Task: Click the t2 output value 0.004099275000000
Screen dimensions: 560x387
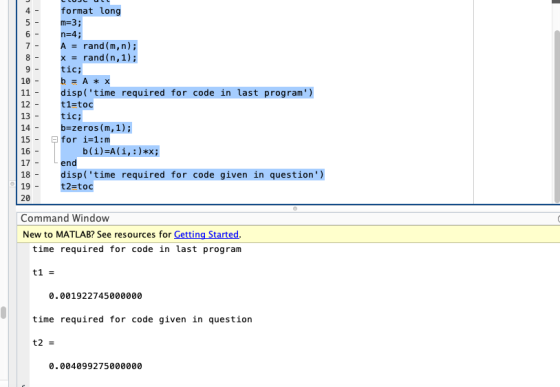Action: [95, 366]
